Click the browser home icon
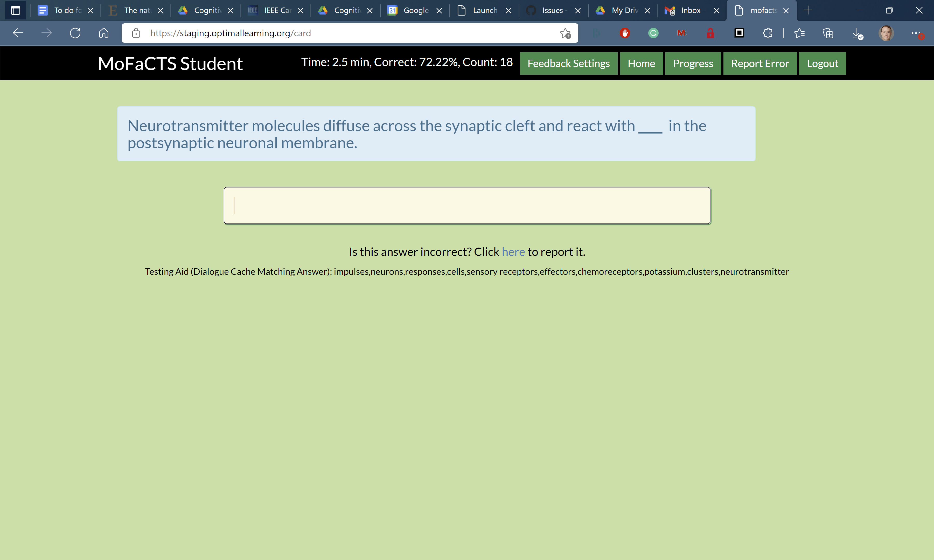Screen dimensions: 934x560 pyautogui.click(x=103, y=33)
